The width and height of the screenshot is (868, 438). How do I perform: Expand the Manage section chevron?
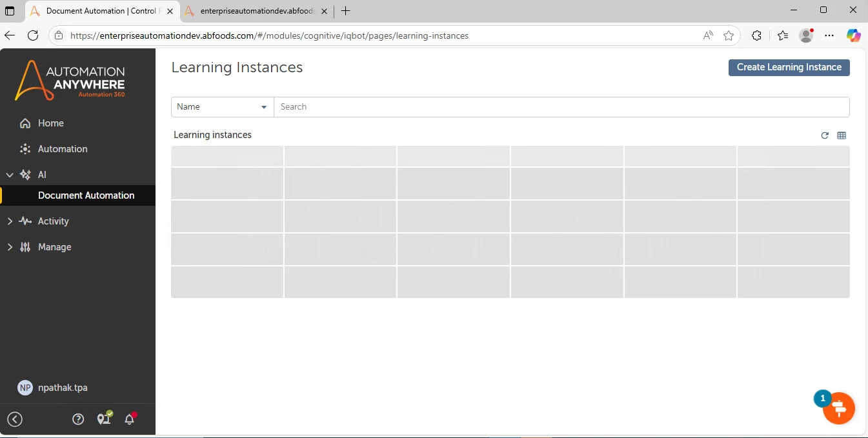click(x=10, y=247)
